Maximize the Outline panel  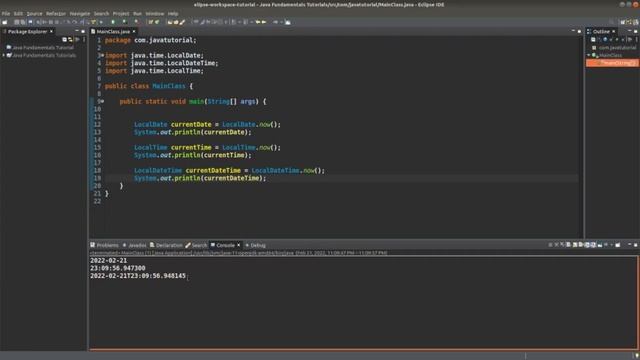pyautogui.click(x=636, y=31)
